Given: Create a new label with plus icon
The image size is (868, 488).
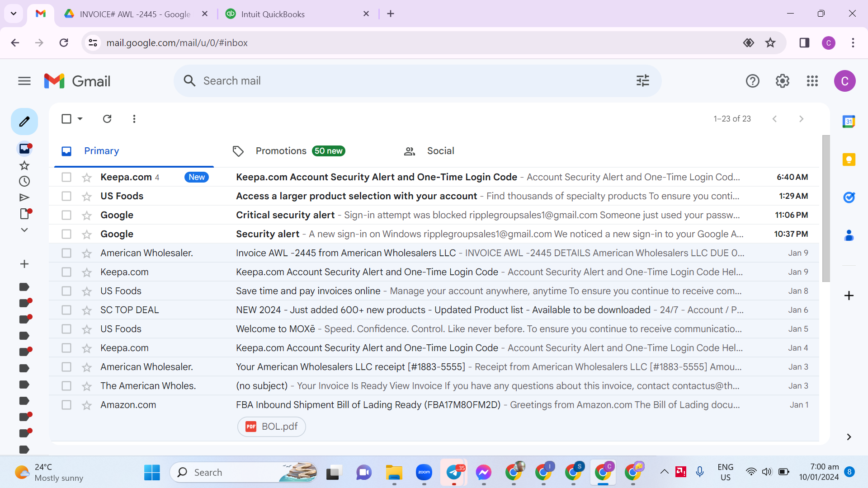Looking at the screenshot, I should point(24,264).
